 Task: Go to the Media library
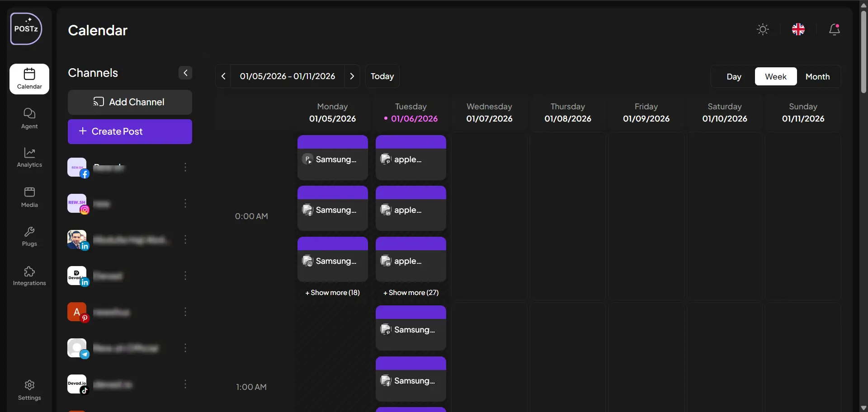(29, 197)
